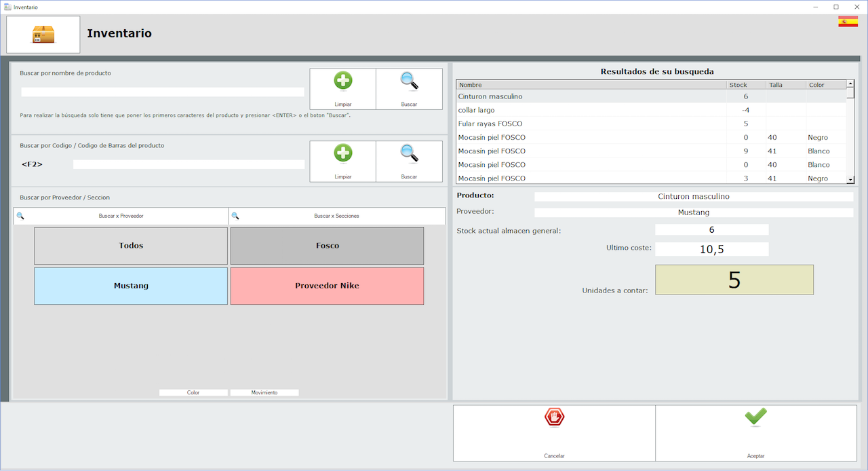Click the red stop Cancelar icon

click(x=554, y=417)
